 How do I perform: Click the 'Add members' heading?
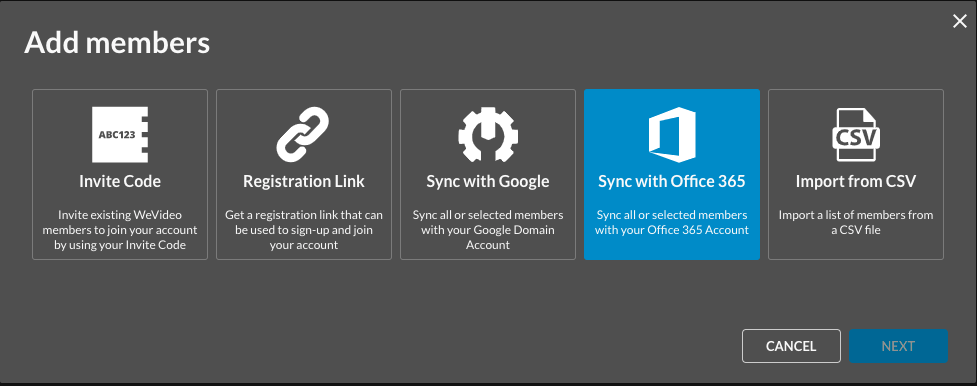tap(117, 43)
